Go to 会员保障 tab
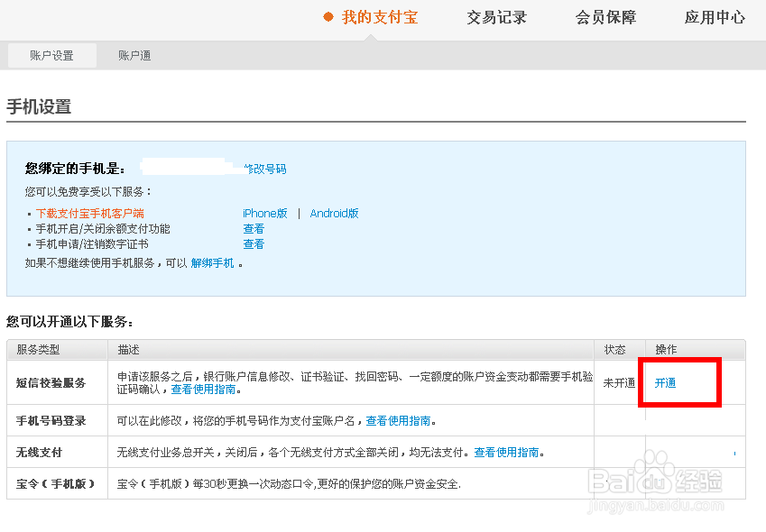 pyautogui.click(x=605, y=17)
